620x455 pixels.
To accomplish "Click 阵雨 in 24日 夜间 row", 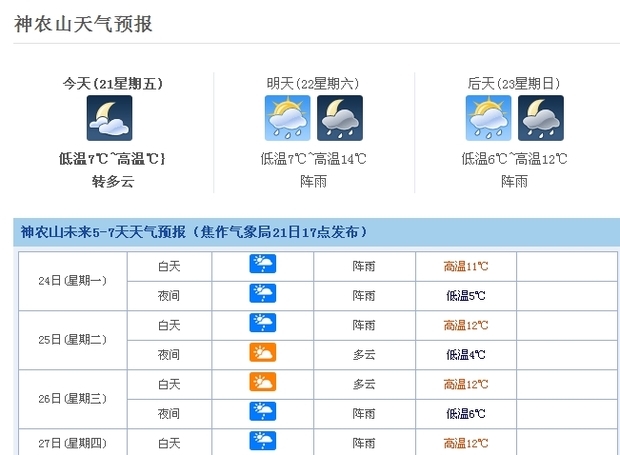I will click(364, 296).
